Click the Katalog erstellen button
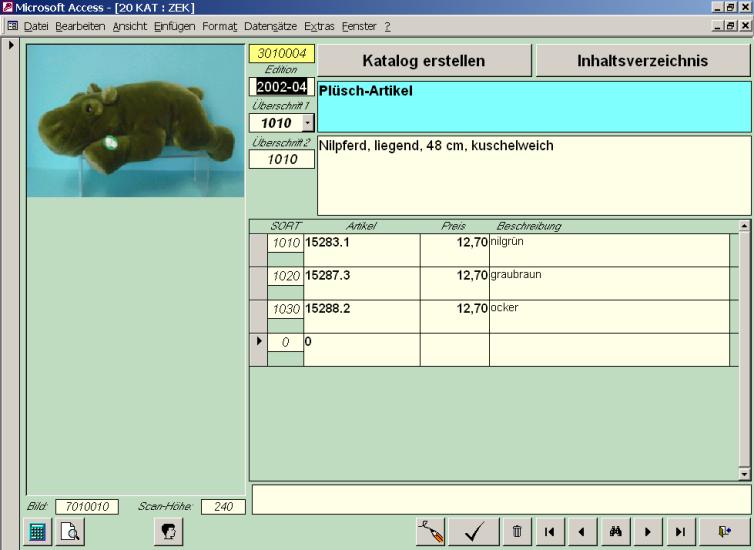The height and width of the screenshot is (550, 754). click(424, 61)
